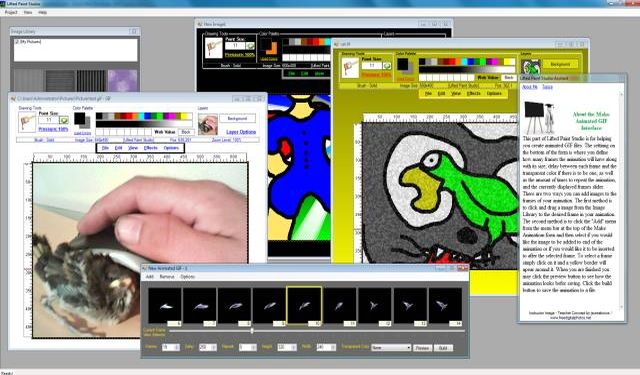Viewport: 640px width, 375px height.
Task: Select animation frame numbered 6
Action: point(165,306)
